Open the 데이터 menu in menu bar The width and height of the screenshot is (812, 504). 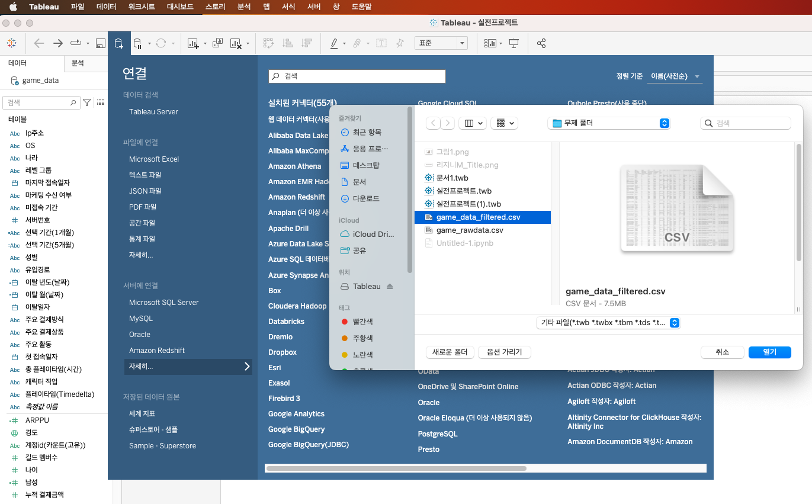107,7
